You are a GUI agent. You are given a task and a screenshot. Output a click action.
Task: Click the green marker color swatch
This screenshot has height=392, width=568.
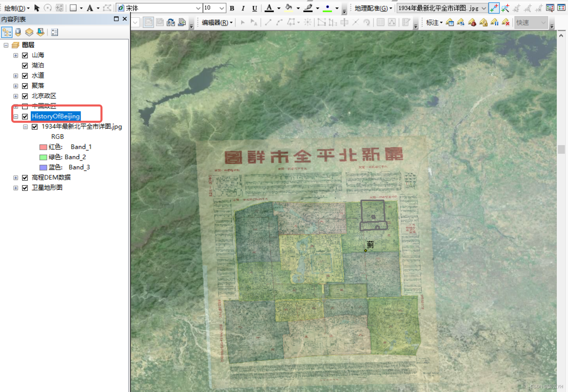point(327,8)
